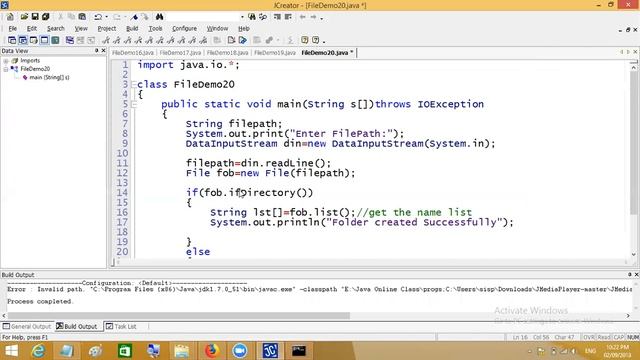Select main (String[] s) in Data View
Image resolution: width=640 pixels, height=360 pixels.
pos(49,77)
